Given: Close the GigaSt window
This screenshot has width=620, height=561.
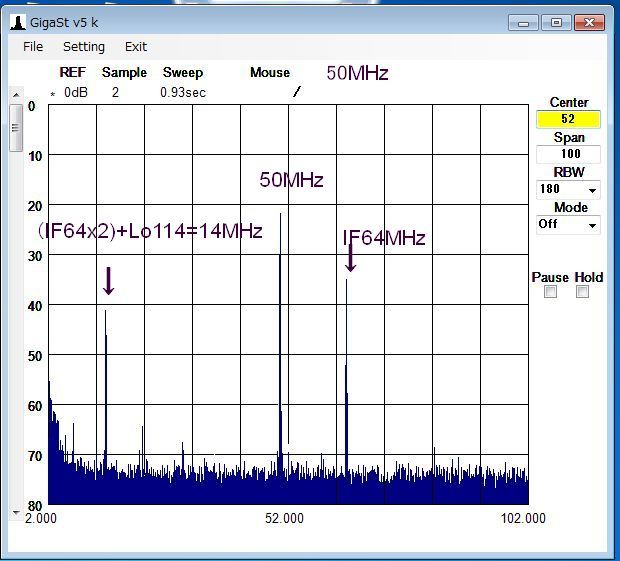Looking at the screenshot, I should tap(589, 23).
